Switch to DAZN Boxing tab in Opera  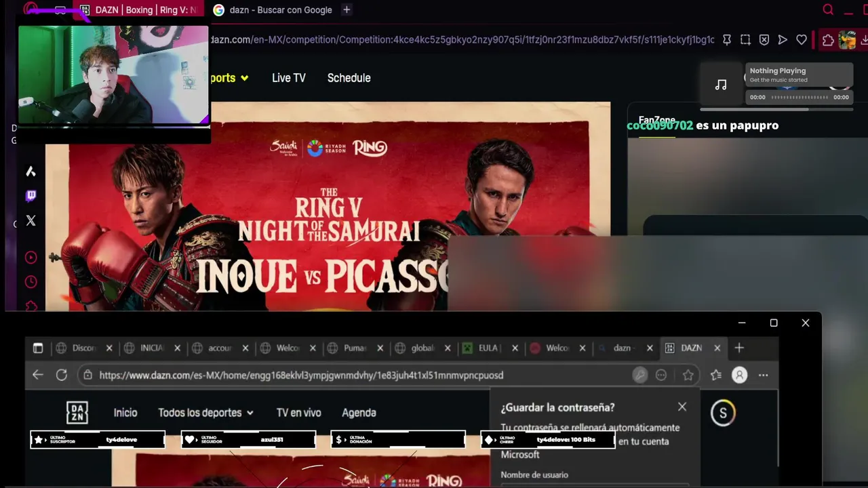(x=138, y=9)
